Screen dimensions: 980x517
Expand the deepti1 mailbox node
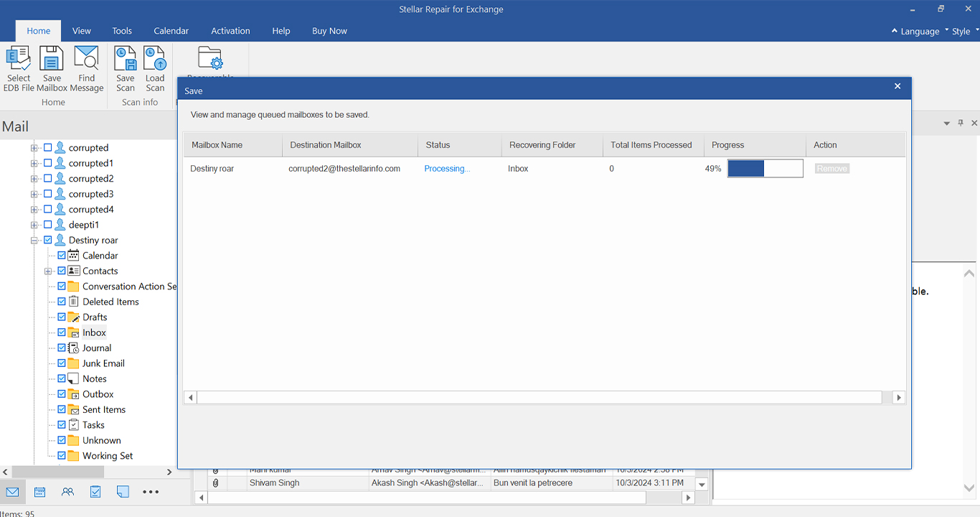[34, 225]
